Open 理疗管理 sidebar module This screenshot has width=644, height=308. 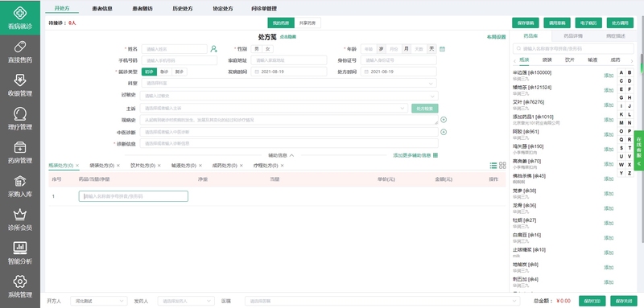[x=19, y=119]
